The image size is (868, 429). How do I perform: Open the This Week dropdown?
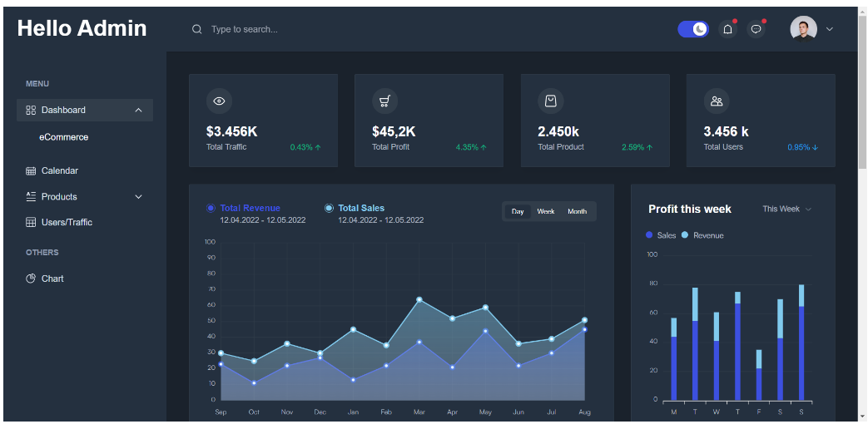tap(786, 209)
